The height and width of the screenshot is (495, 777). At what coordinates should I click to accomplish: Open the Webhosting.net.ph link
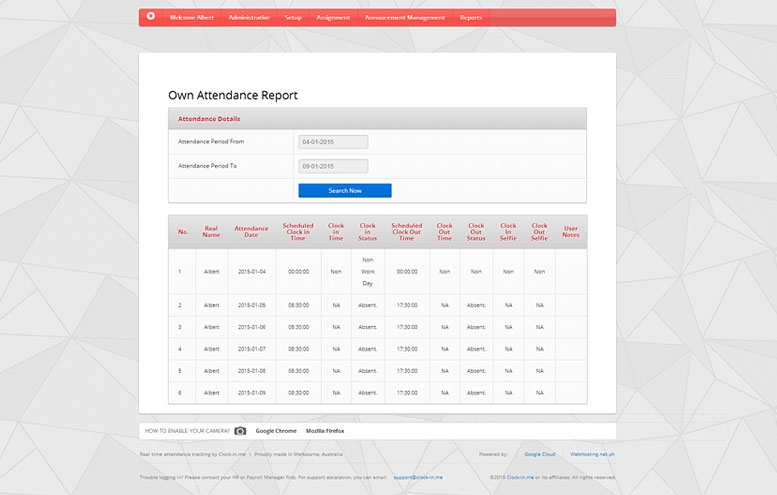pyautogui.click(x=592, y=454)
